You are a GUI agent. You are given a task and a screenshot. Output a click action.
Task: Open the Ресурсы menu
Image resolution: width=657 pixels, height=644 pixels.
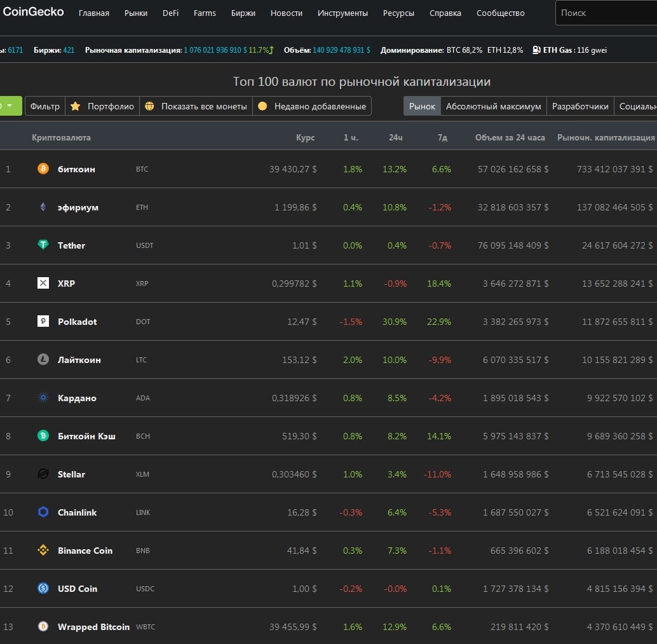(398, 13)
